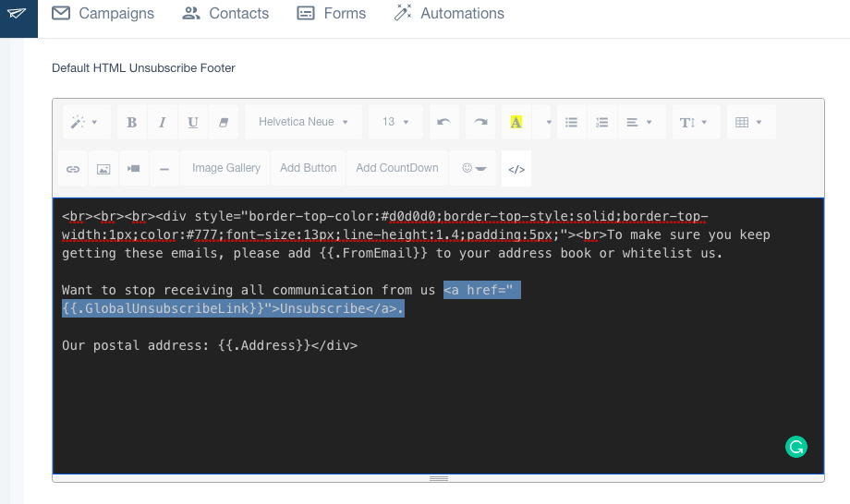Viewport: 850px width, 504px height.
Task: Click the insert link icon
Action: coord(73,169)
